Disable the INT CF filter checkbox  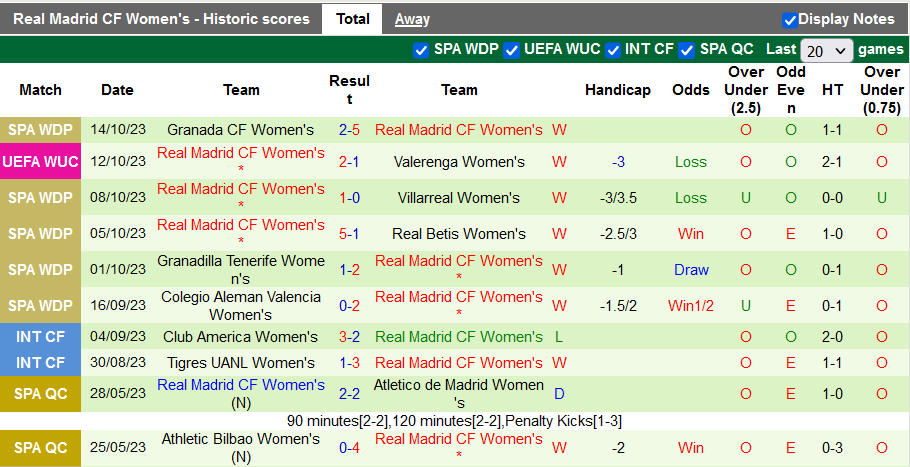pos(612,50)
